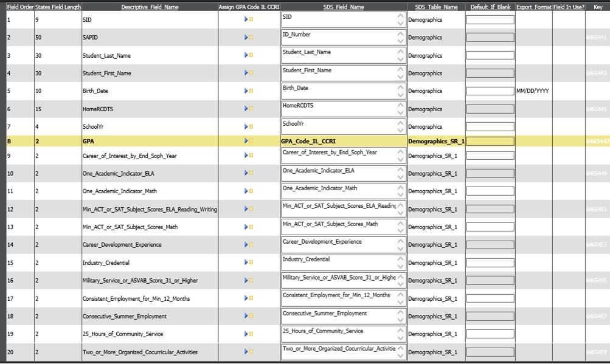
Task: Click the assign icon for 25_Hours_of_Community_Service
Action: click(x=249, y=334)
